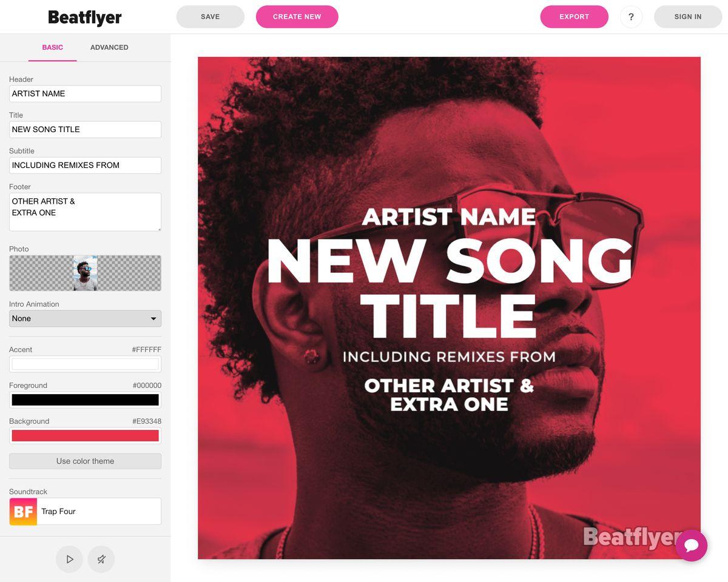Click the Beatflyer logo
728x582 pixels.
click(85, 18)
